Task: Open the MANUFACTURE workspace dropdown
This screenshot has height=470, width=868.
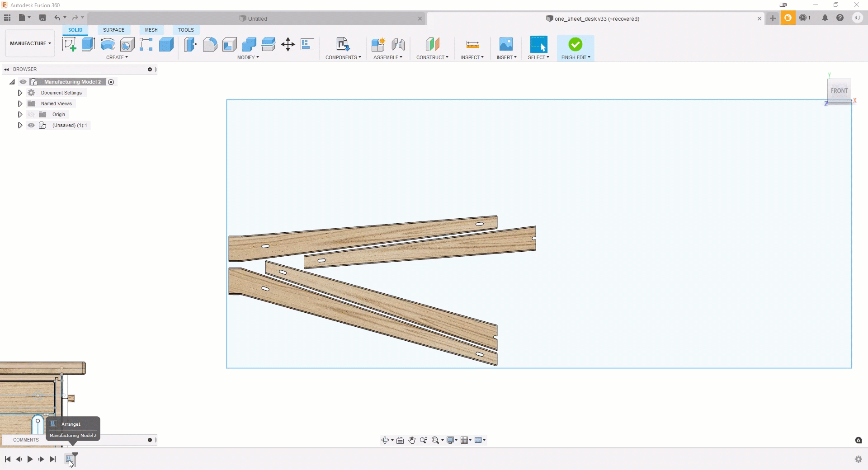Action: (30, 43)
